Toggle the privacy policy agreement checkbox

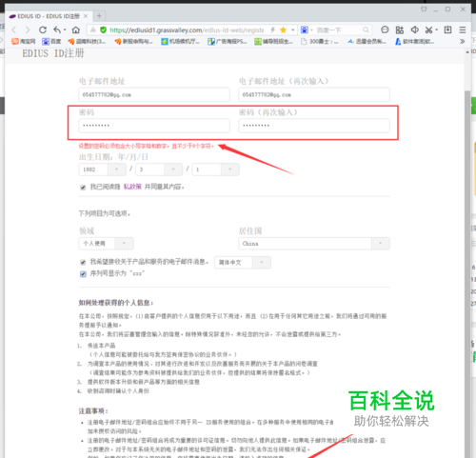click(x=83, y=188)
